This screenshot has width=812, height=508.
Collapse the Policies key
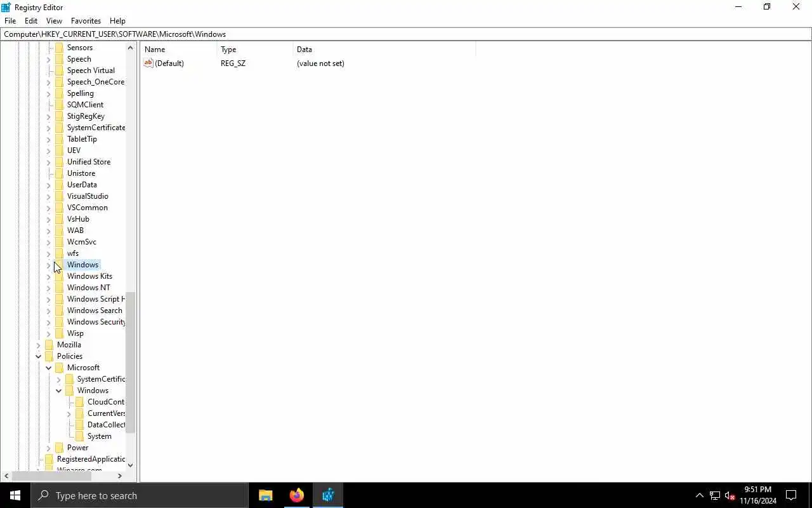(39, 356)
